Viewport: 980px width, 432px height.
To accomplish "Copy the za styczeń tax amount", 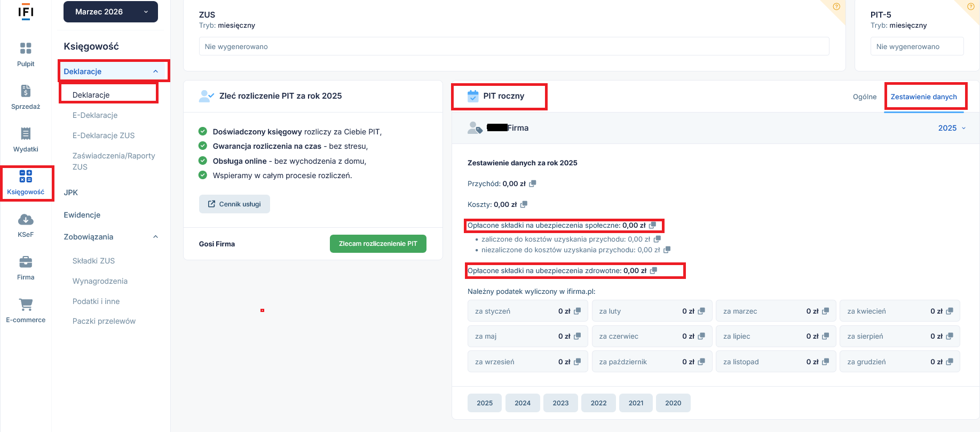I will [577, 311].
